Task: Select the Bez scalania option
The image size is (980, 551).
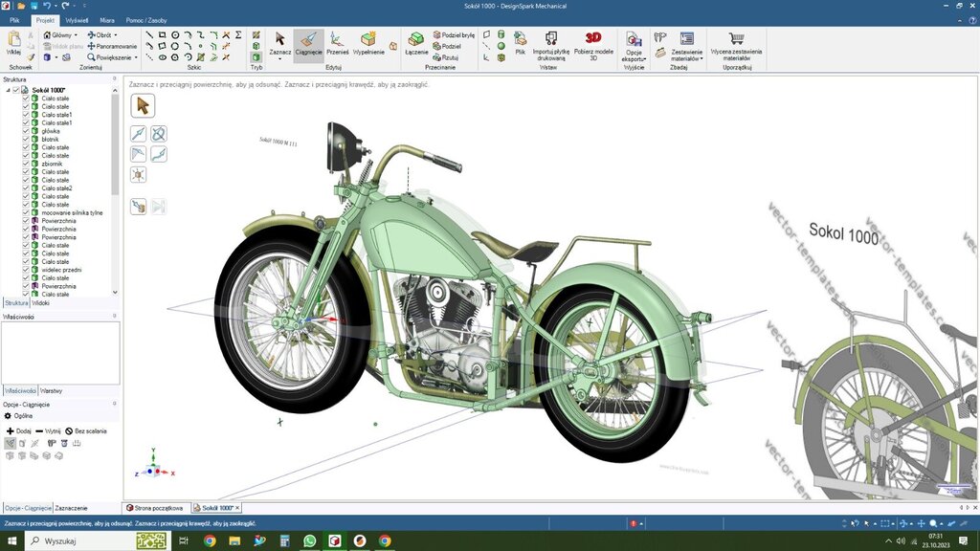Action: pyautogui.click(x=86, y=431)
